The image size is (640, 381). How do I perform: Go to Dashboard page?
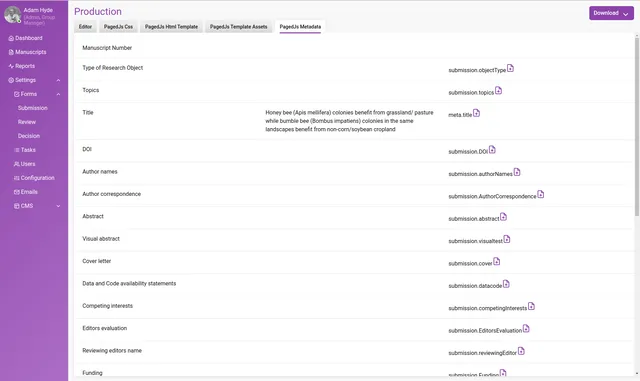click(29, 38)
